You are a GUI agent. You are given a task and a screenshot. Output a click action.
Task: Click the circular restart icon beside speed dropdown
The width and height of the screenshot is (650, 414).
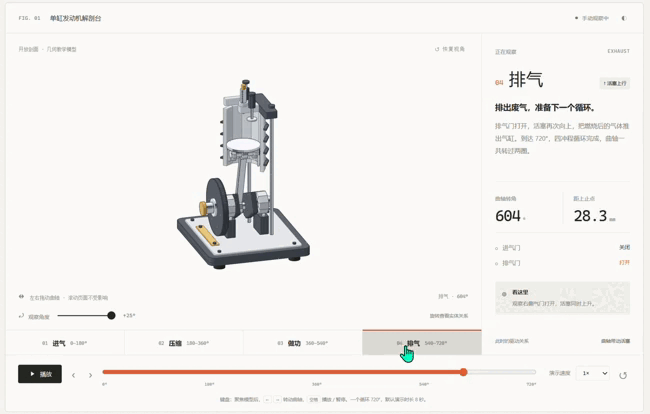coord(623,375)
